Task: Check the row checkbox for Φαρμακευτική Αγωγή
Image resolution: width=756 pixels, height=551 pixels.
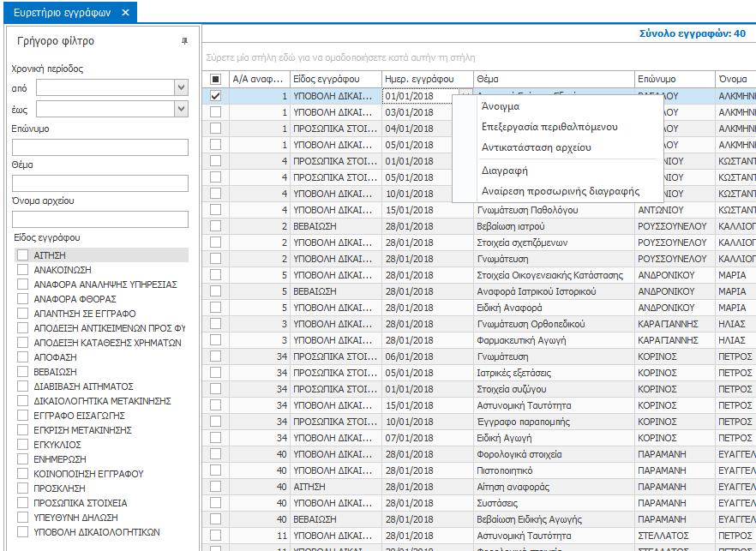Action: (x=215, y=340)
